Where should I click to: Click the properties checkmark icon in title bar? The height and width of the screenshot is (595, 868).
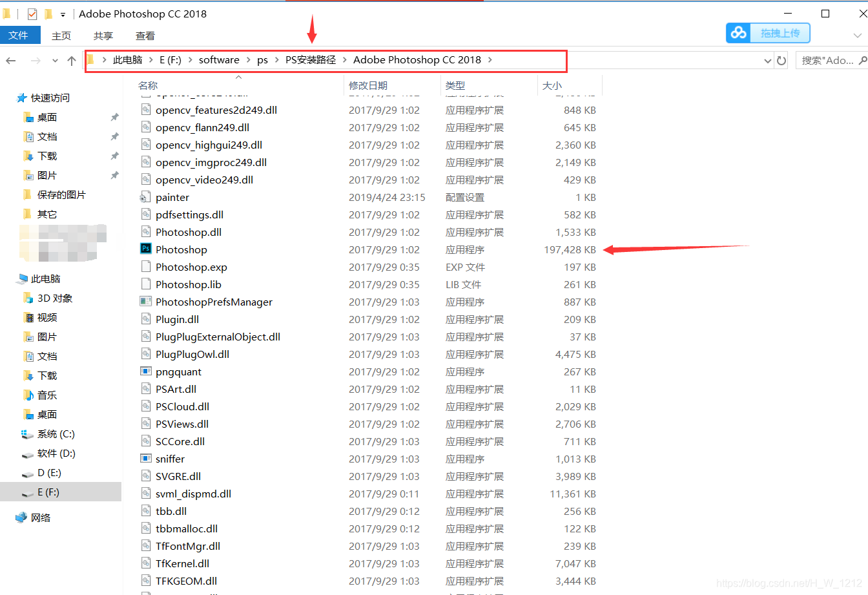[x=32, y=14]
